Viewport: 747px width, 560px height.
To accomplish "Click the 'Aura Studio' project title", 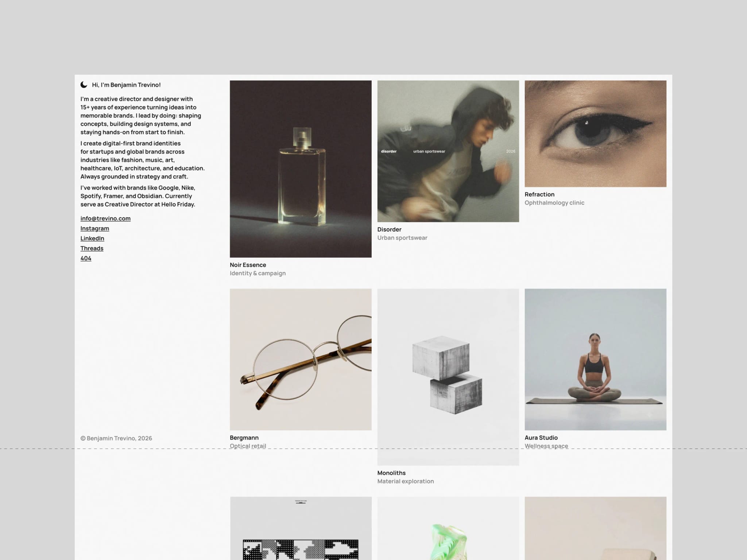I will [541, 437].
